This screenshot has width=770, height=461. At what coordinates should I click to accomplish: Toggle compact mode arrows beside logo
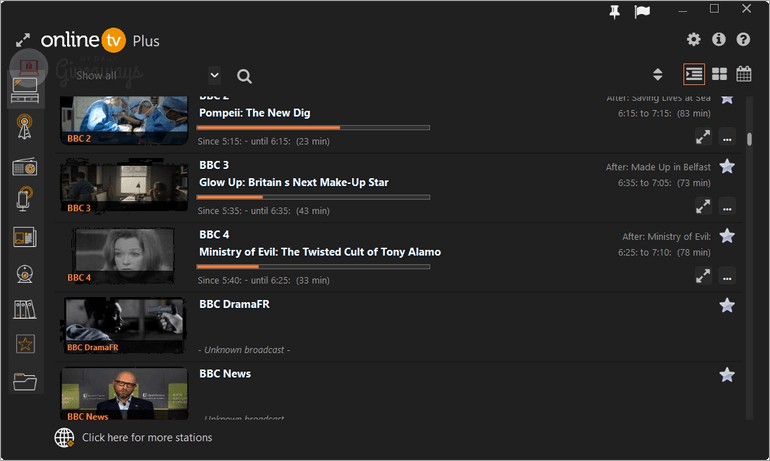click(23, 40)
